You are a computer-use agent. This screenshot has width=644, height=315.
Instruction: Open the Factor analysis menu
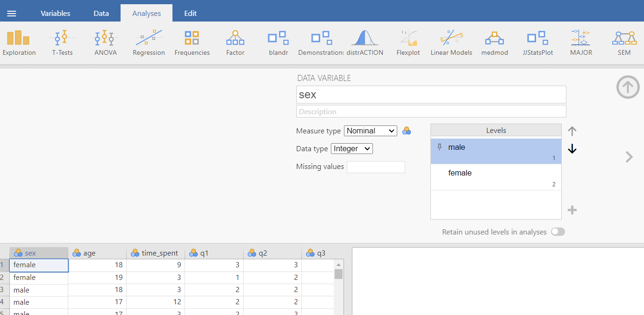pyautogui.click(x=235, y=43)
